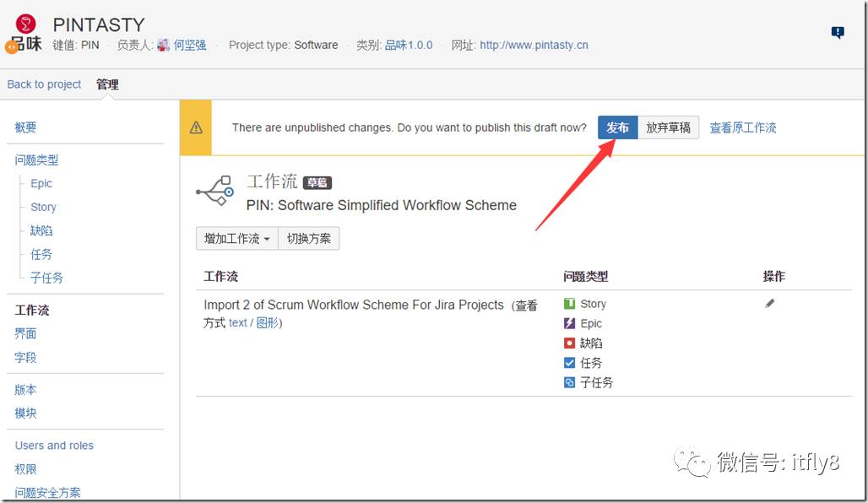The image size is (868, 503).
Task: Click 'Import 2 of Scrum Workflow Scheme' text
Action: point(354,305)
